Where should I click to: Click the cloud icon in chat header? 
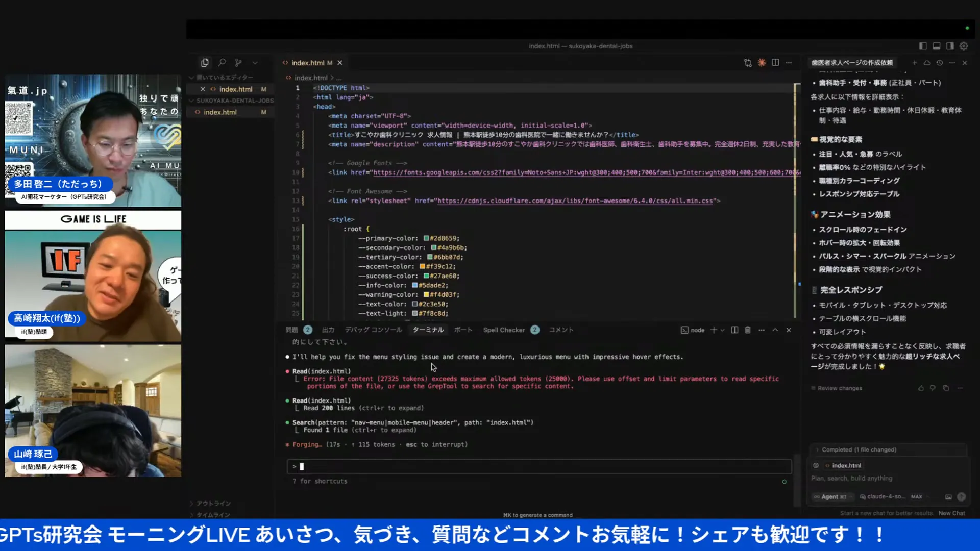(927, 63)
